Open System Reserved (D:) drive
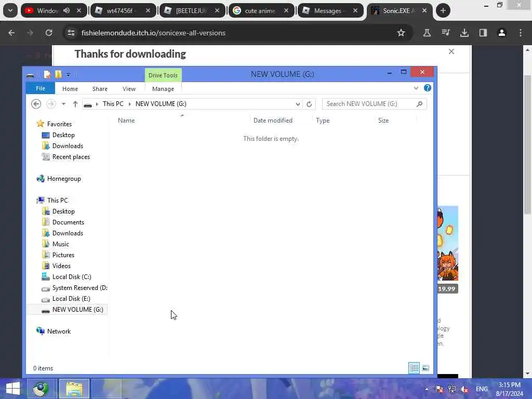Viewport: 532px width, 399px height. click(79, 288)
